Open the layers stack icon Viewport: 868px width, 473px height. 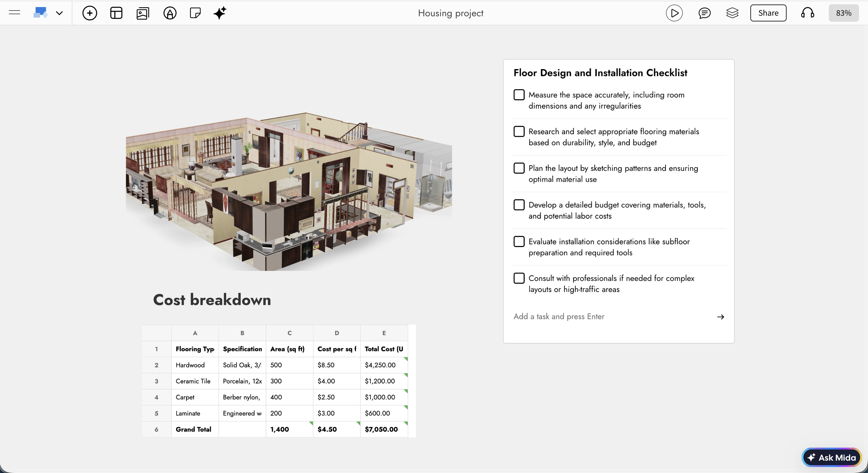click(732, 13)
